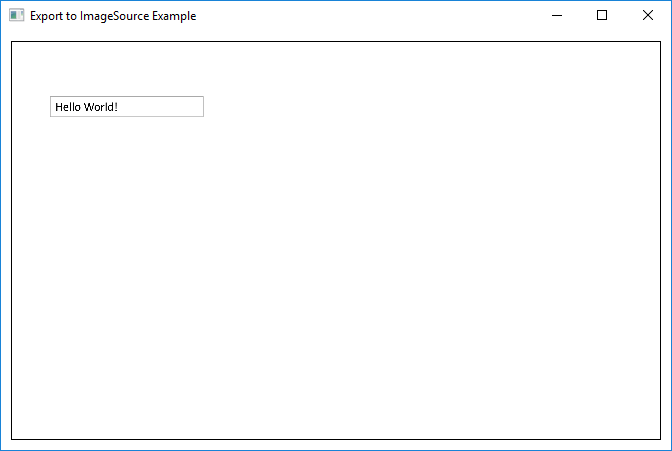Click the empty canvas directly above the text box

coord(127,70)
